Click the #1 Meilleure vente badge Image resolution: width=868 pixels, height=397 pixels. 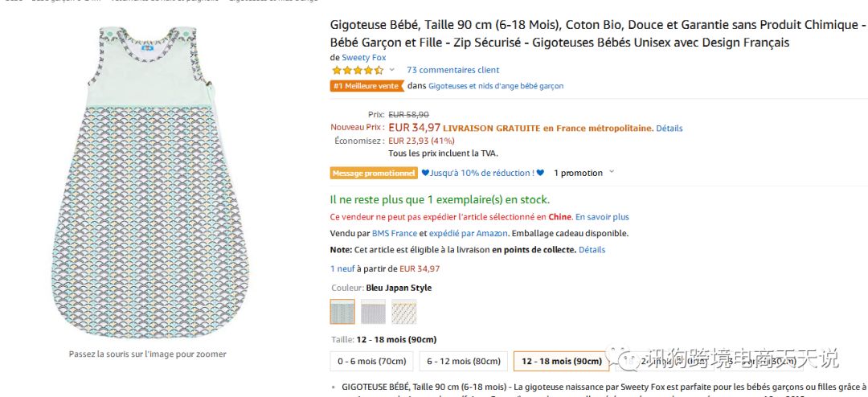click(366, 86)
